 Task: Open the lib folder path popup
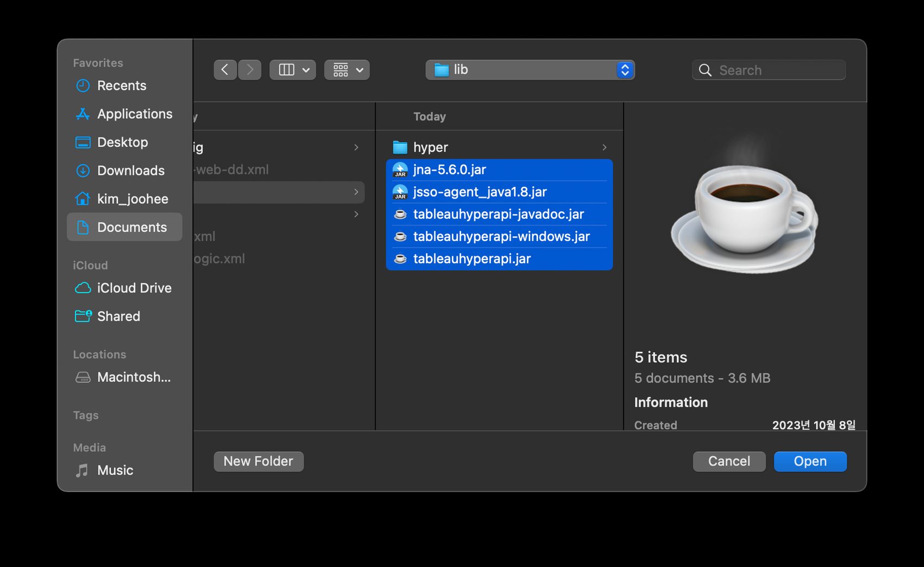pyautogui.click(x=530, y=70)
